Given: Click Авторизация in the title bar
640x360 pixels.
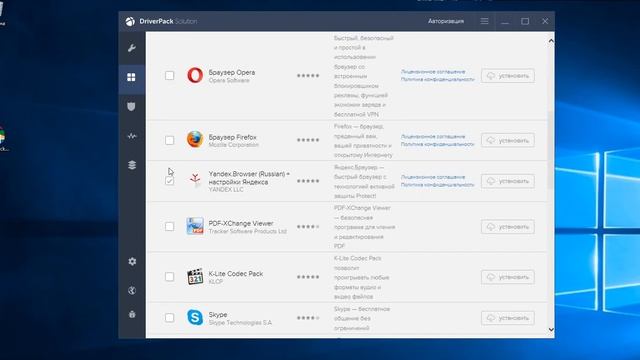Looking at the screenshot, I should (x=446, y=21).
